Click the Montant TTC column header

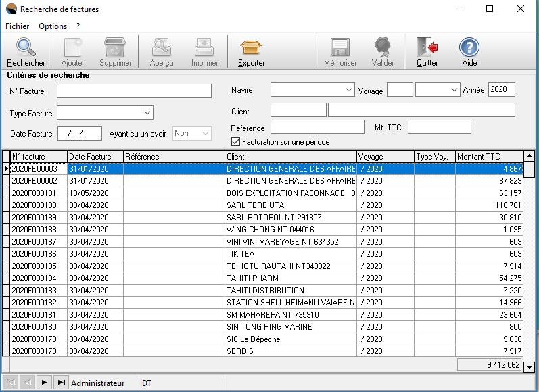pyautogui.click(x=489, y=157)
